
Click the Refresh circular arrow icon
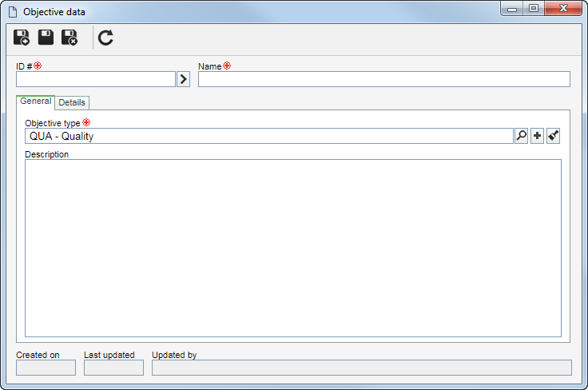point(105,38)
